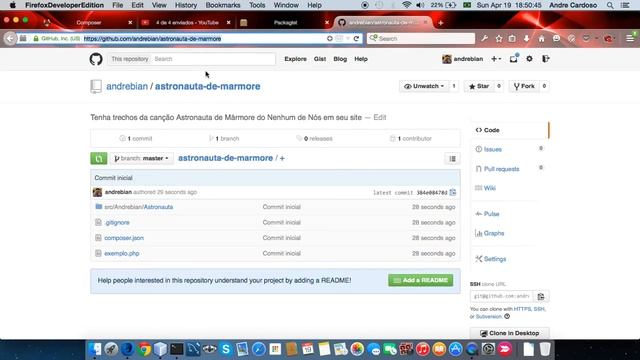Viewport: 640px width, 360px height.
Task: Switch to the YouTube tab
Action: coord(187,23)
